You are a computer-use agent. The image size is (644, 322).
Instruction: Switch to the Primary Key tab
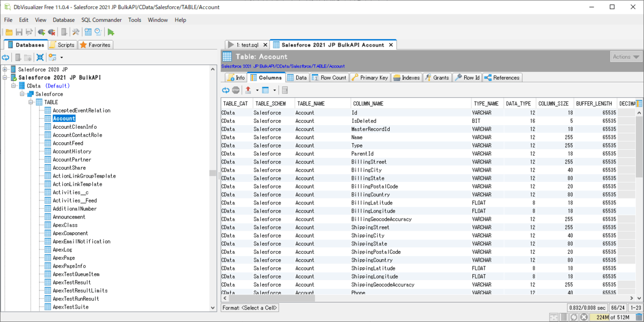coord(370,78)
